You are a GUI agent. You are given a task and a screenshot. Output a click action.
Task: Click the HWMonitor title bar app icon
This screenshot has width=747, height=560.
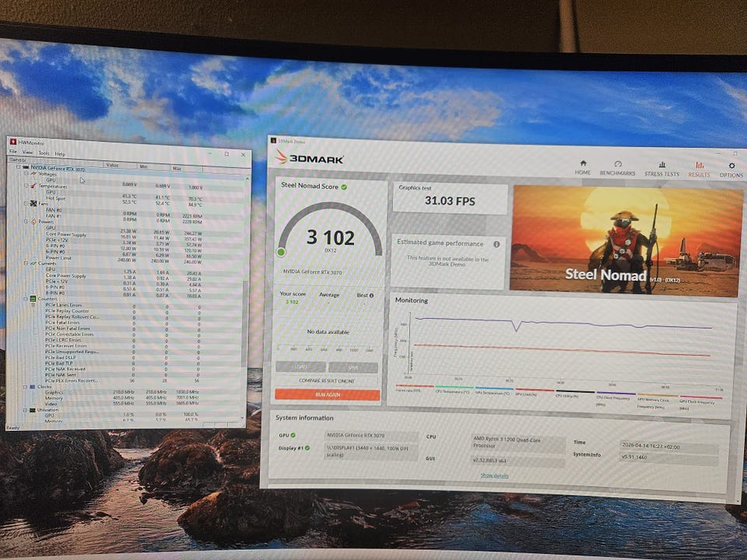[13, 142]
